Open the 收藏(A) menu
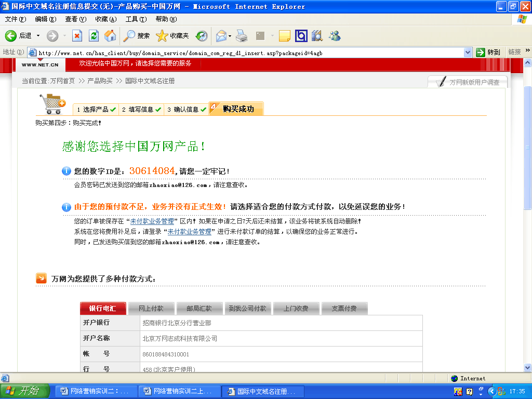Viewport: 532px width, 399px height. tap(105, 19)
